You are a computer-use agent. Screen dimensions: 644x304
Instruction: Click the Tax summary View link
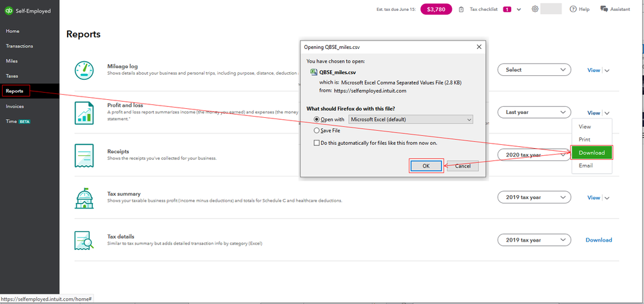(x=594, y=198)
